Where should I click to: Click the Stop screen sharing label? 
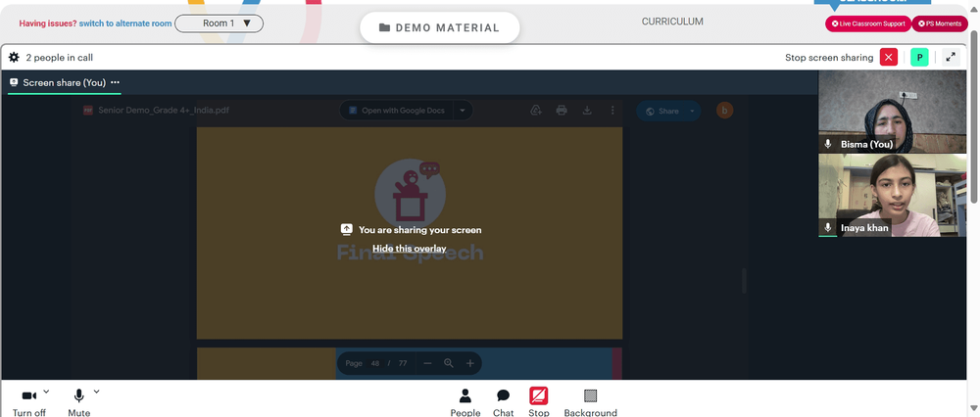(829, 58)
